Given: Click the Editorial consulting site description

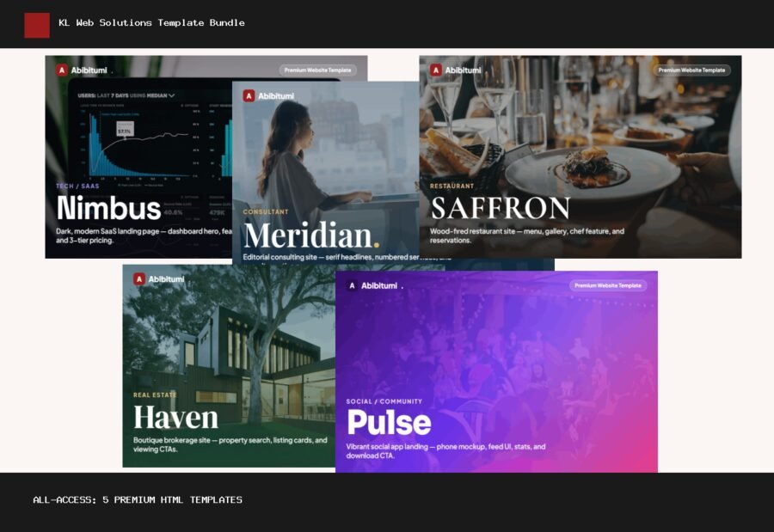Looking at the screenshot, I should tap(347, 257).
